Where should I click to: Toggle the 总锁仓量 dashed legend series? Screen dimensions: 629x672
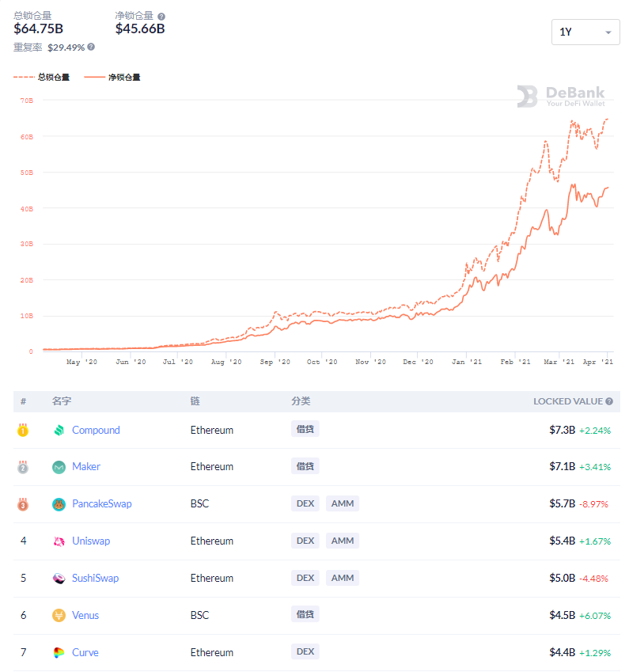[42, 77]
